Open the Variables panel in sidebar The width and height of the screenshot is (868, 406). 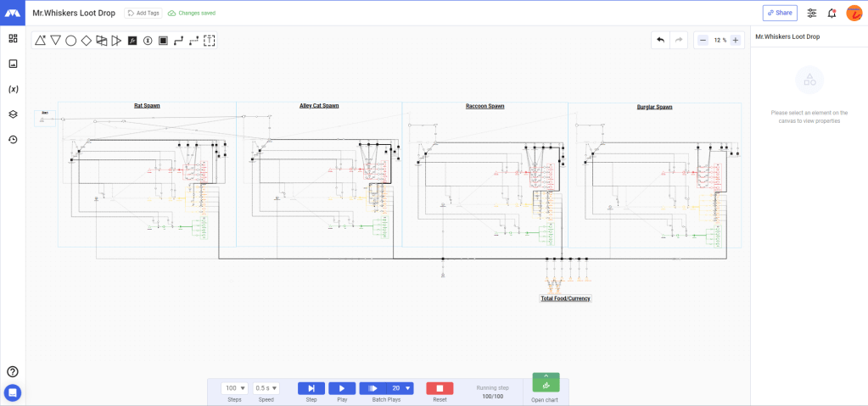tap(13, 89)
